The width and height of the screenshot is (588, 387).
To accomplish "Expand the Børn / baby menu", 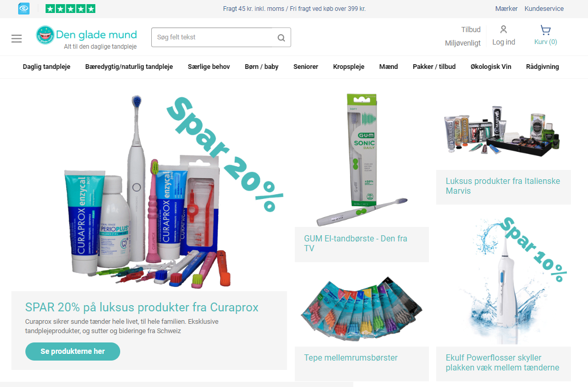I will click(262, 67).
